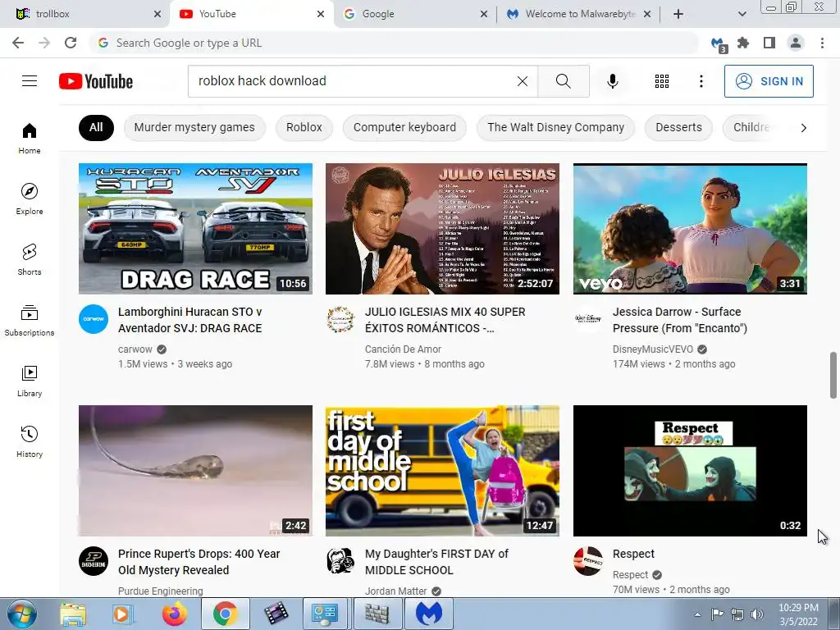Focus the Chrome address bar
Viewport: 840px width, 630px height.
(x=394, y=43)
